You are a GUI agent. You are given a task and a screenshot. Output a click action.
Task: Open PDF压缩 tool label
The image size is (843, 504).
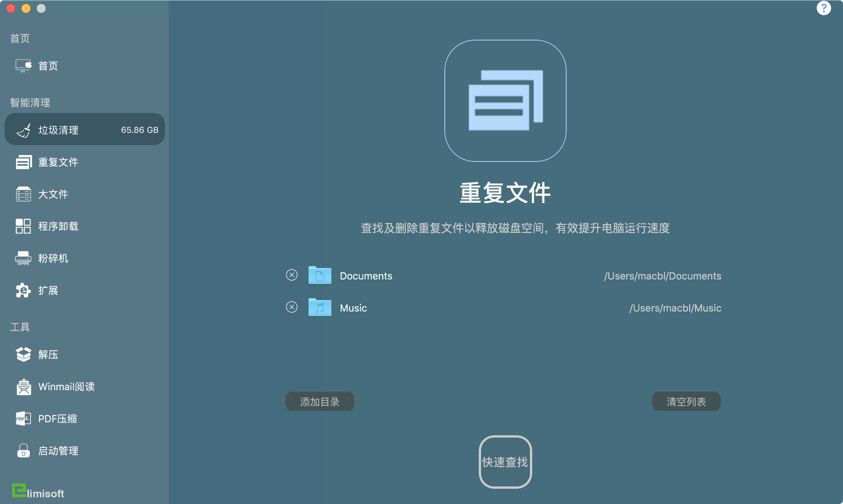click(x=58, y=419)
